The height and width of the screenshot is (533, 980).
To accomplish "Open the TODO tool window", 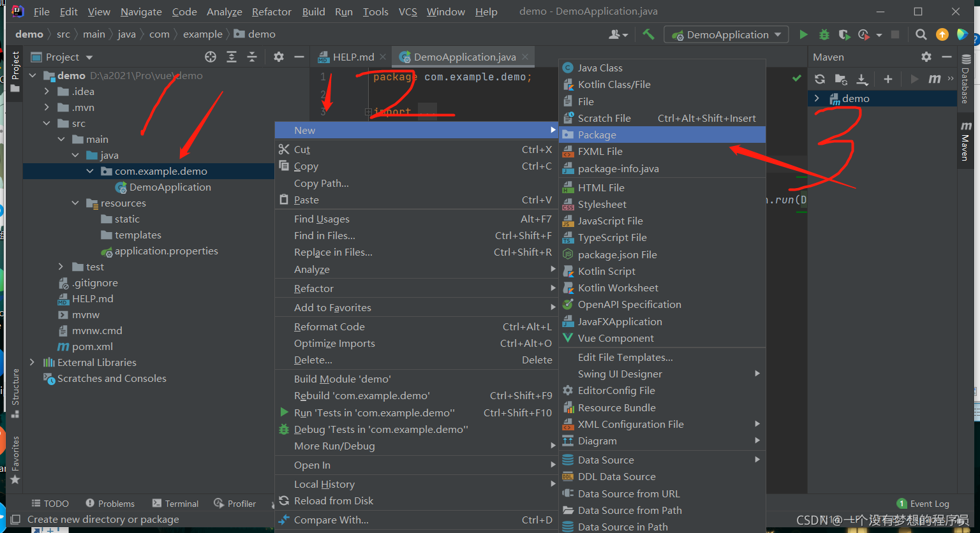I will pyautogui.click(x=50, y=503).
